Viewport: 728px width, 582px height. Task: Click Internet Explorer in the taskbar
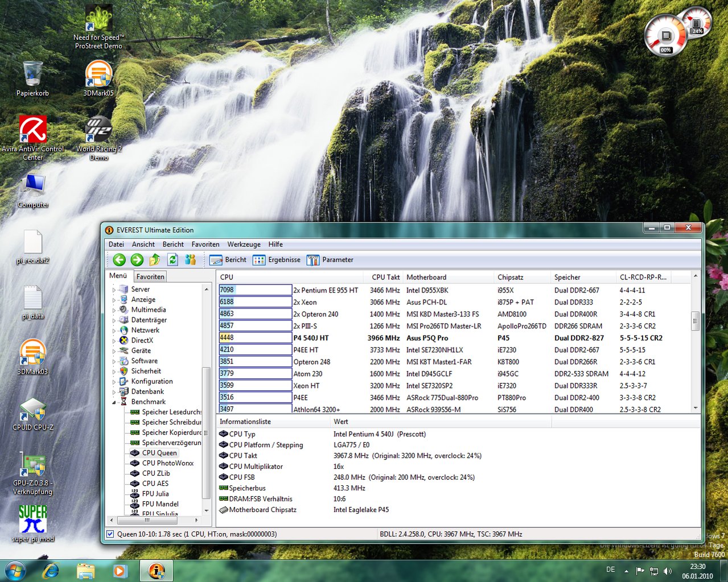(x=51, y=570)
